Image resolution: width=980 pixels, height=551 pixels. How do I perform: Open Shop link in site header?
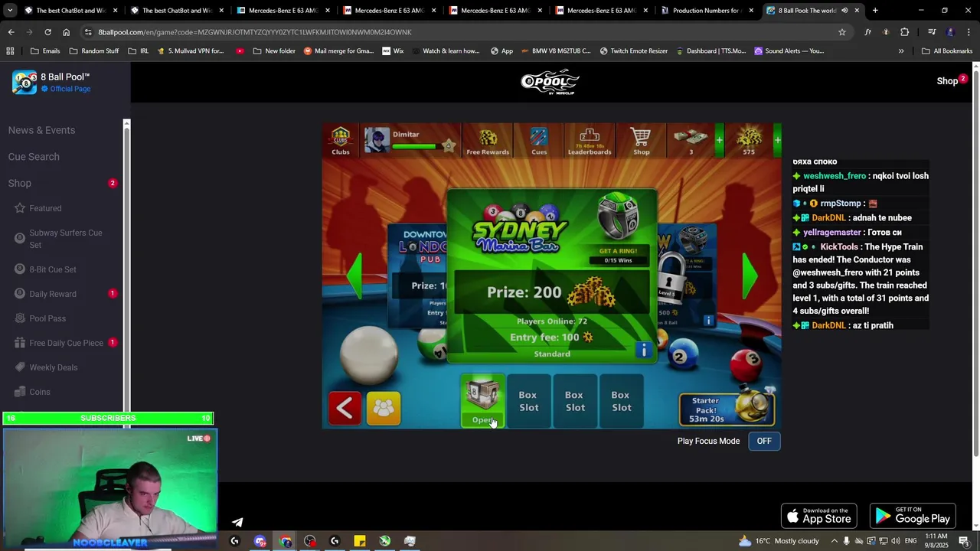(947, 81)
